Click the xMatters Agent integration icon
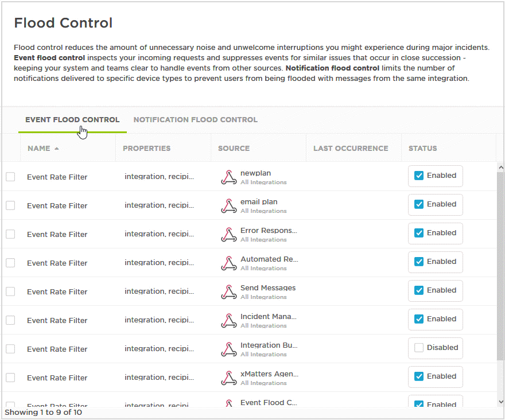 pyautogui.click(x=229, y=378)
